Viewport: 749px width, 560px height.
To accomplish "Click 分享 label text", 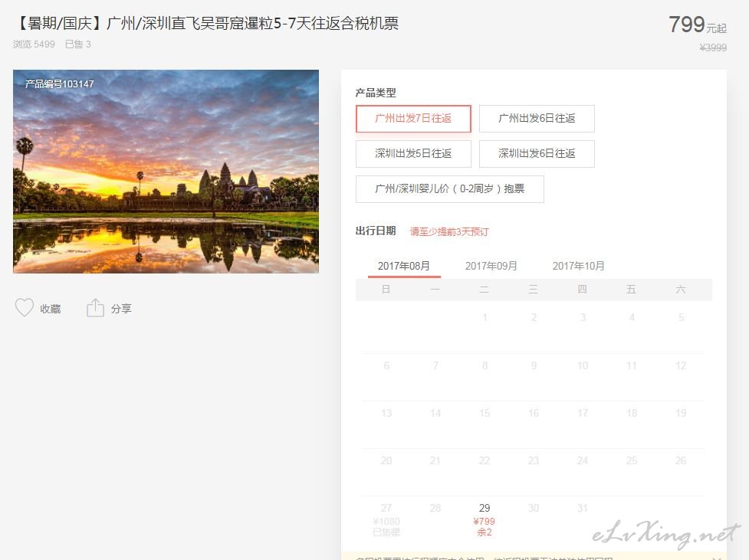I will [121, 309].
